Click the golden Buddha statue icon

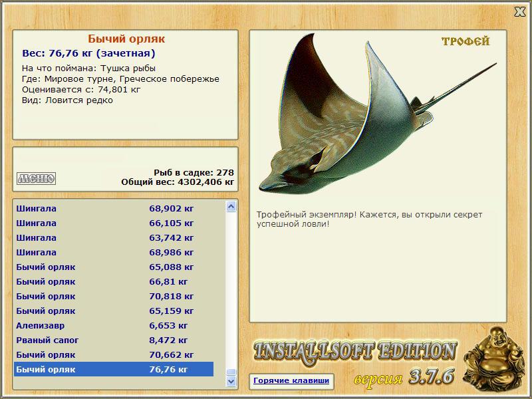click(x=494, y=360)
